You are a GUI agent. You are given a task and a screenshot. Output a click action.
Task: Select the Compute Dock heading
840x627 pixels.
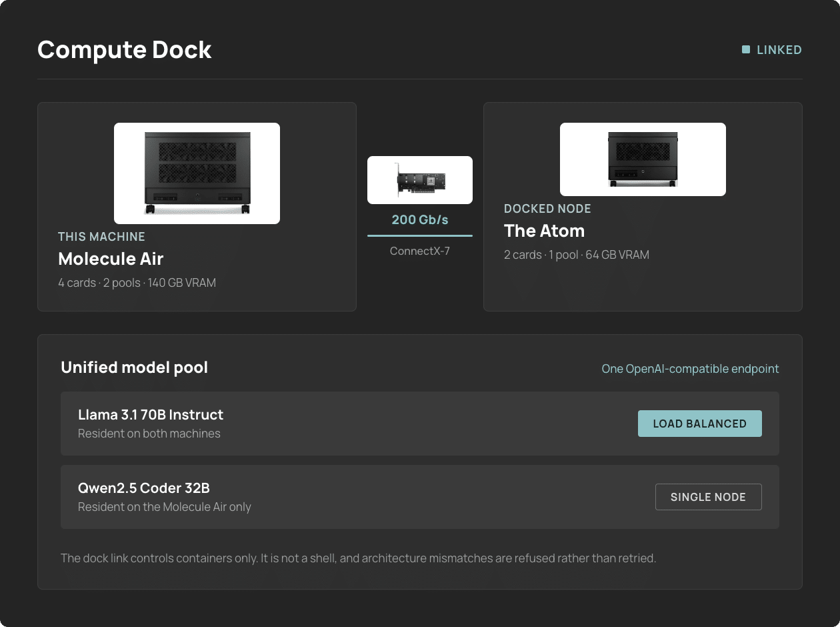[x=125, y=50]
